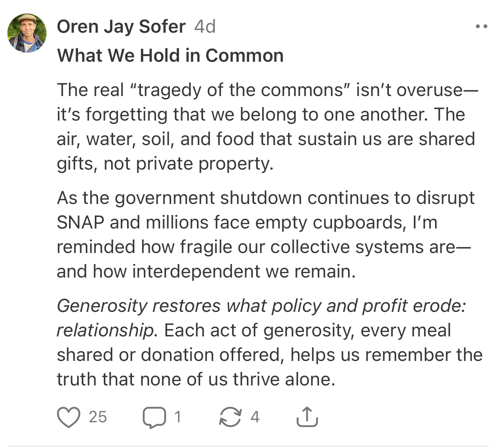Screen dimensions: 489x448
Task: Click the sentence starting "As the government shutdown"
Action: (265, 198)
